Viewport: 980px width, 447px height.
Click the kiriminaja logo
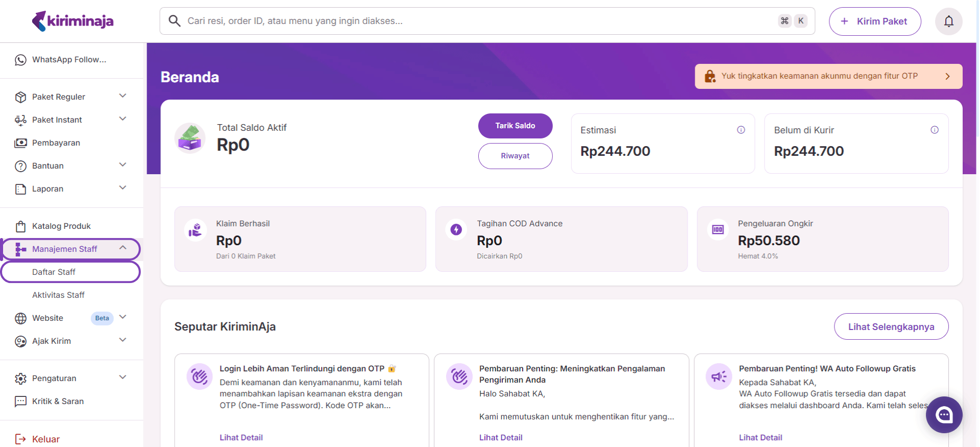click(72, 21)
